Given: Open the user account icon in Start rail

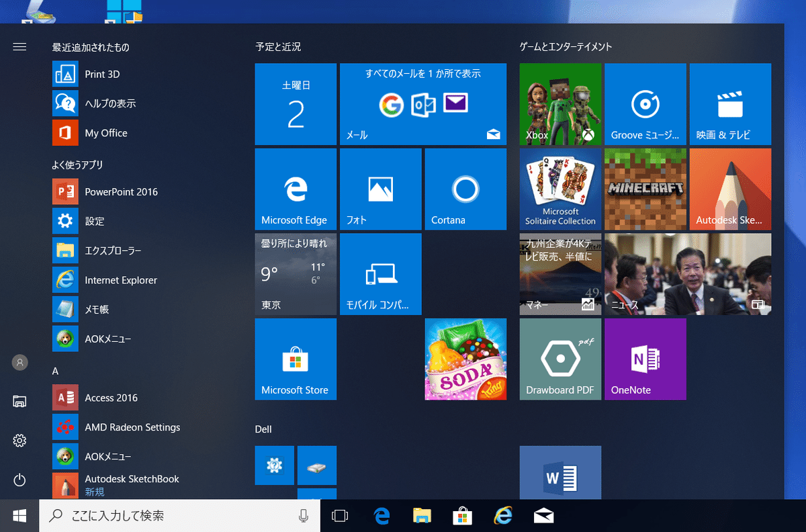Looking at the screenshot, I should pyautogui.click(x=19, y=362).
